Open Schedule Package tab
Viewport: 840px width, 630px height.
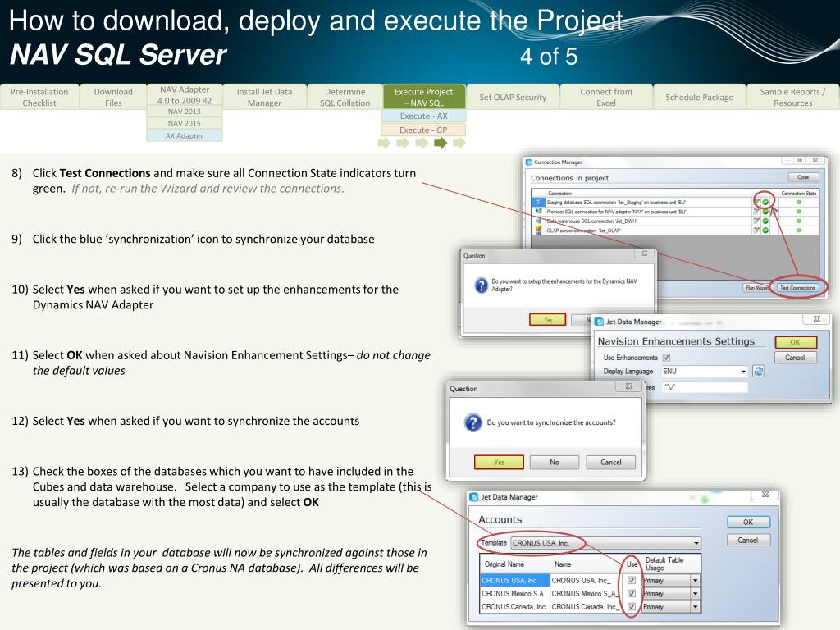[699, 97]
